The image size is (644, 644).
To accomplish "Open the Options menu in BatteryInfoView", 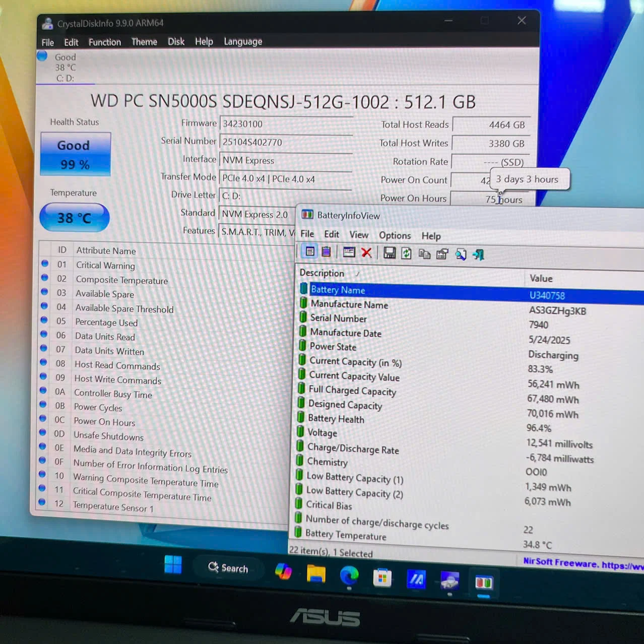I will [395, 235].
